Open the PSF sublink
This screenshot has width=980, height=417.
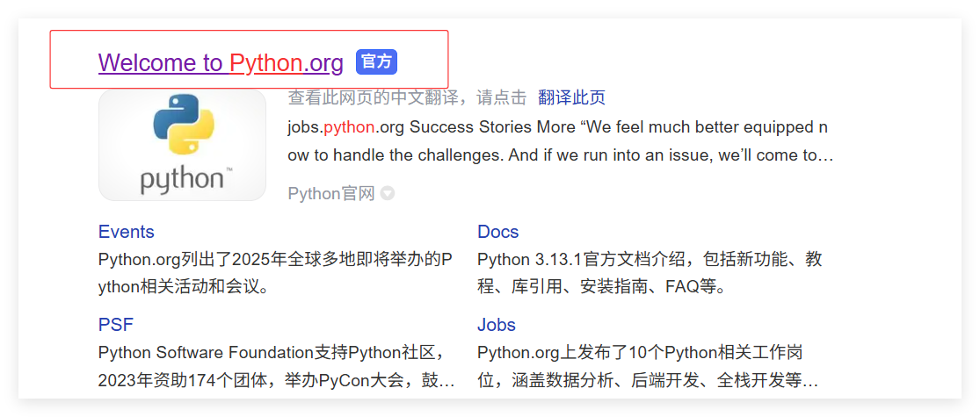(x=116, y=325)
